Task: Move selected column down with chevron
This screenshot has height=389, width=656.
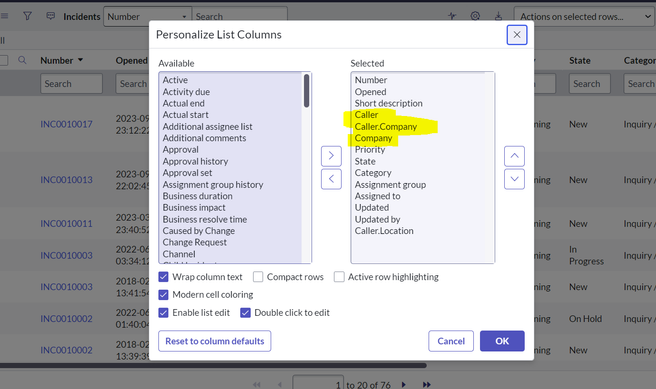Action: point(514,179)
